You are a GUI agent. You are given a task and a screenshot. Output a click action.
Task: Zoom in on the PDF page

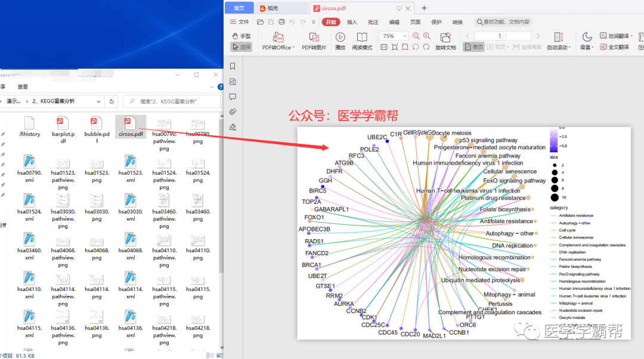pyautogui.click(x=427, y=36)
